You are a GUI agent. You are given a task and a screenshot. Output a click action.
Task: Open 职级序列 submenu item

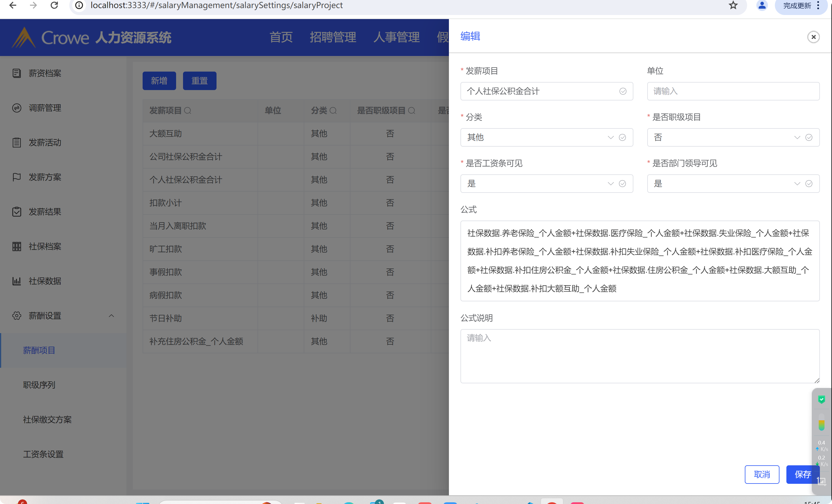(x=39, y=385)
